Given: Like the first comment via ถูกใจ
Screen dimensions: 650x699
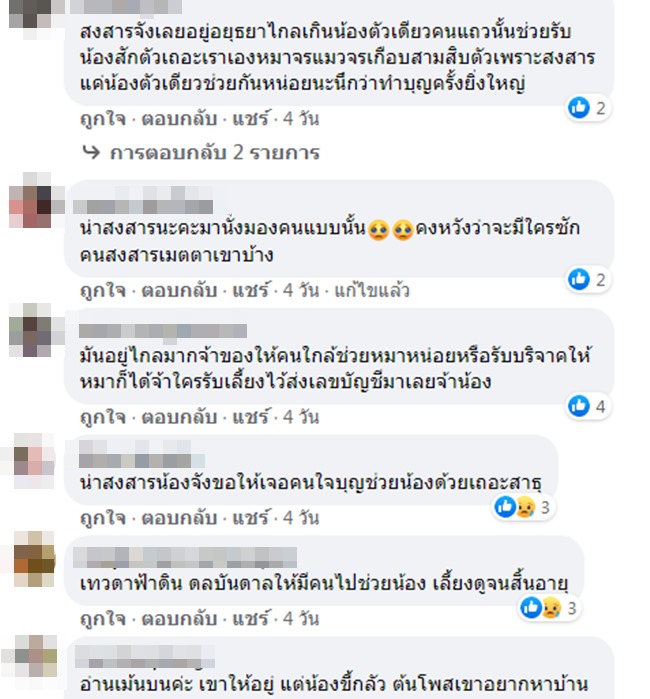Looking at the screenshot, I should click(x=103, y=119).
